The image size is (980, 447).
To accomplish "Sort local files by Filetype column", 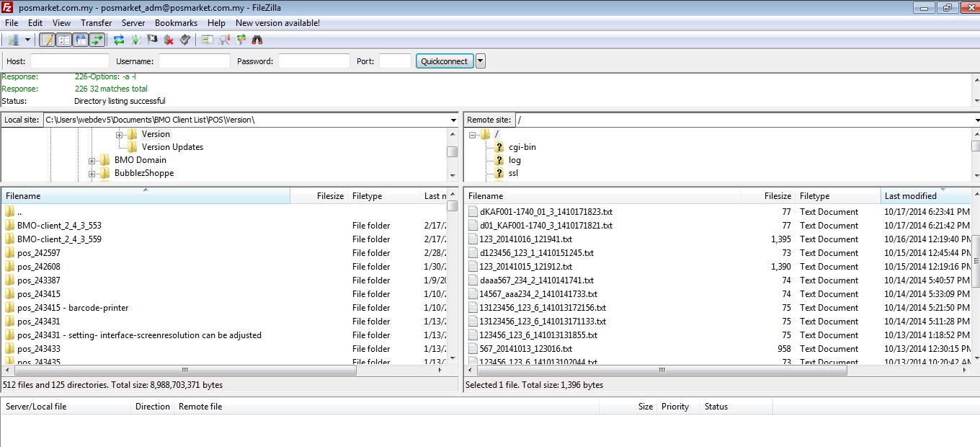I will point(383,196).
